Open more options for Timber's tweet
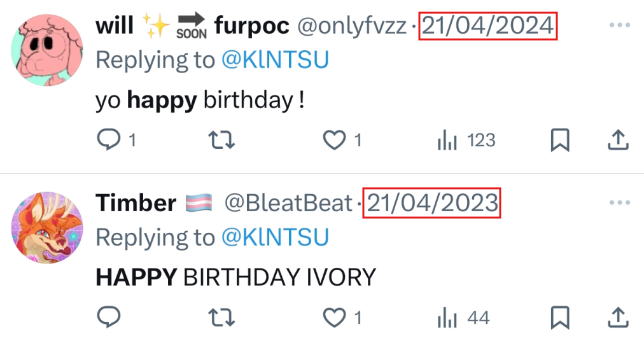 click(x=619, y=202)
